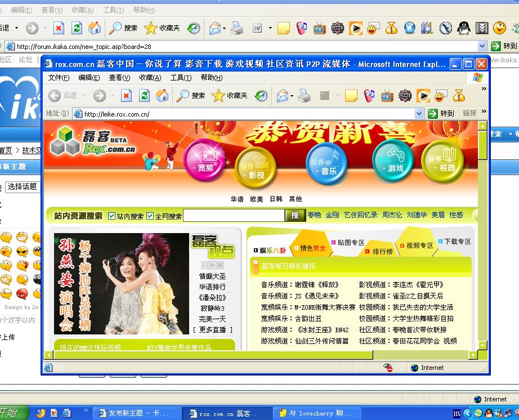
Task: Click GAME icon in front window toolbar
Action: (x=405, y=96)
